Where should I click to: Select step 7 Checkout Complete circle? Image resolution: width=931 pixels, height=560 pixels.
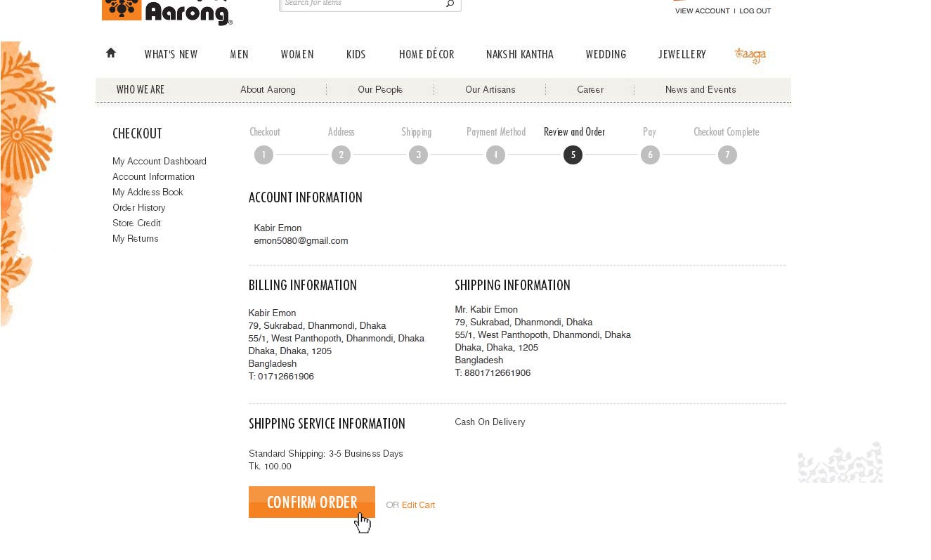coord(727,155)
